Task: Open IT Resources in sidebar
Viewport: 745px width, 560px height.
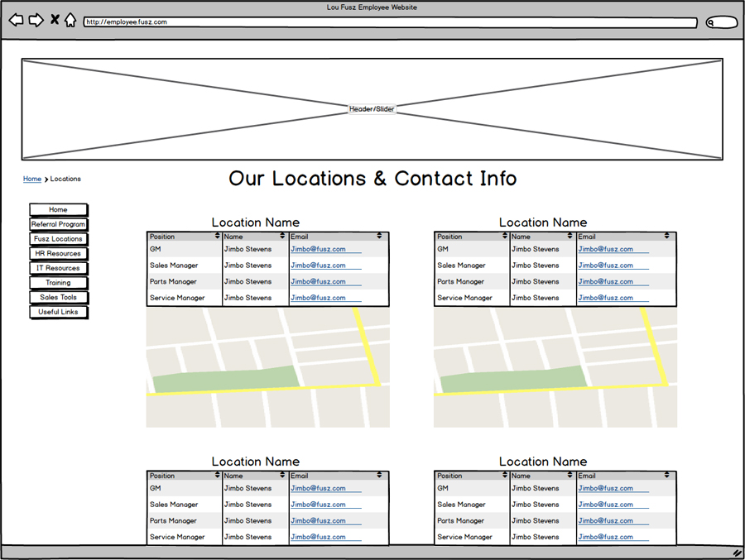Action: point(59,268)
